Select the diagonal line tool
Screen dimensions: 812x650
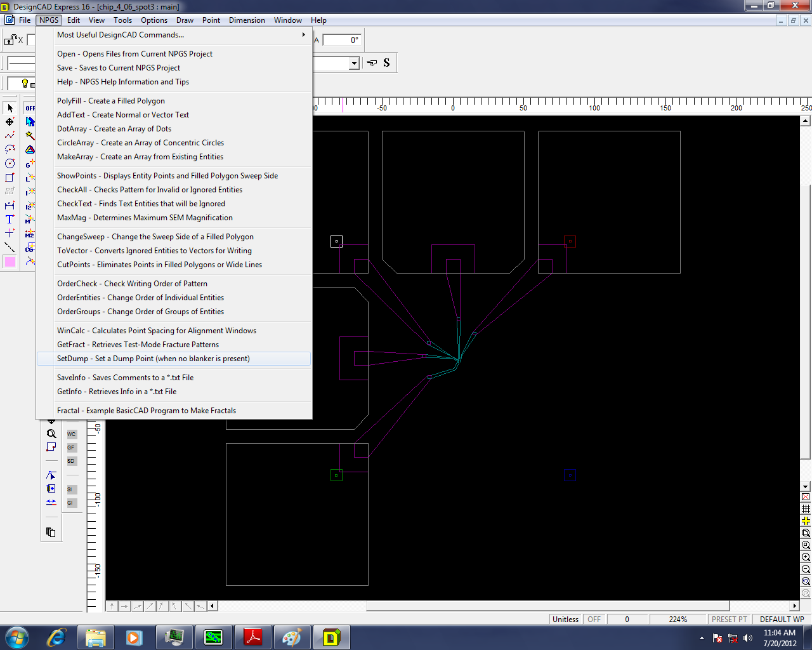(10, 247)
